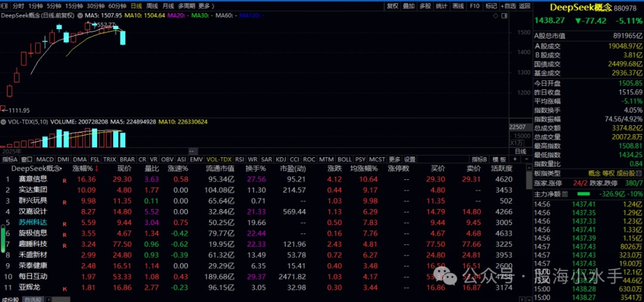Open F10 company information

tap(475, 6)
